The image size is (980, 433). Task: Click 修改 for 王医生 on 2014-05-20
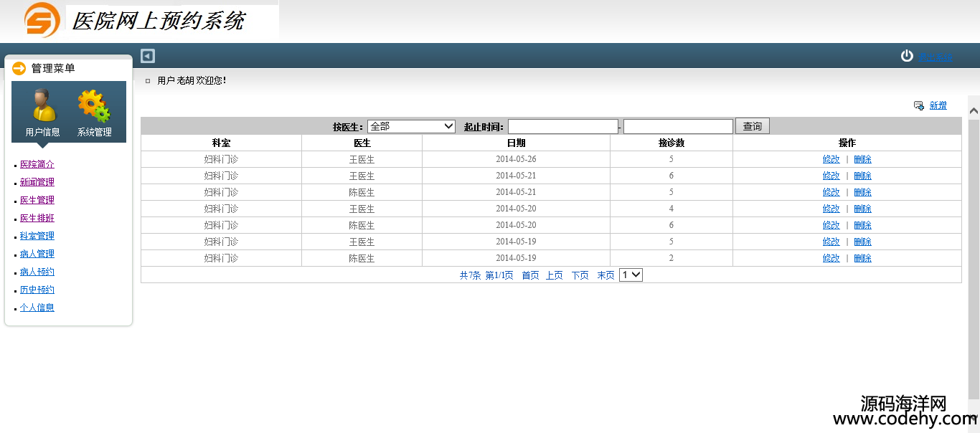click(831, 209)
